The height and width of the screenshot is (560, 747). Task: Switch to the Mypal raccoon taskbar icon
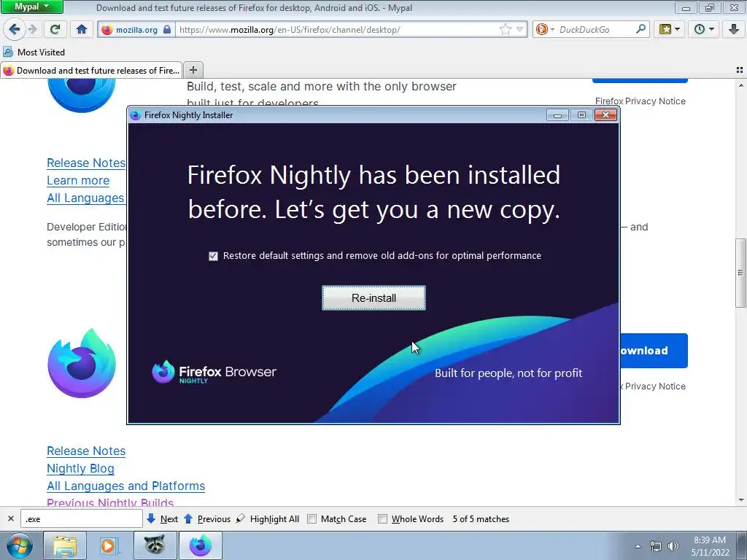pyautogui.click(x=155, y=546)
